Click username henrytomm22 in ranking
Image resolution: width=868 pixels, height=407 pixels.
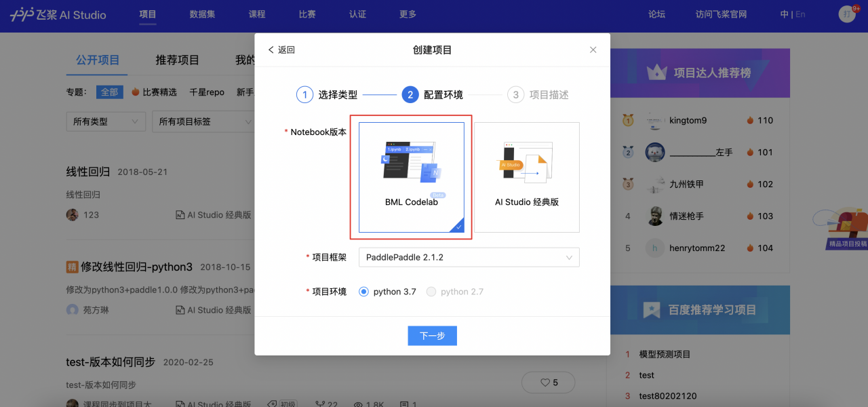click(x=697, y=248)
